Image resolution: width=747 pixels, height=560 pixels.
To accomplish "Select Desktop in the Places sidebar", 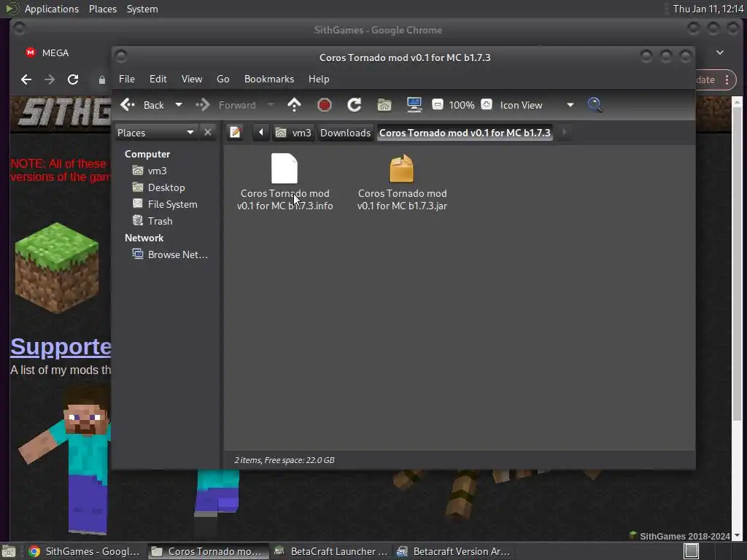I will (x=158, y=187).
